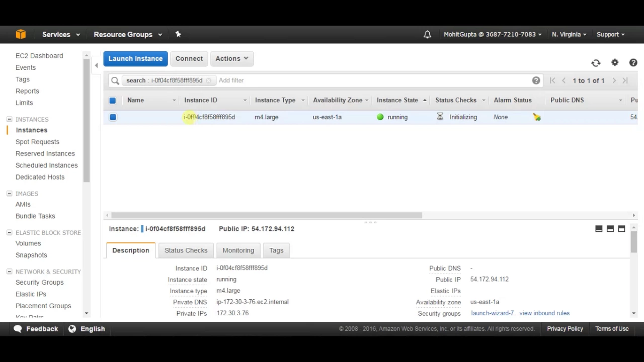Minimize the details pane layout
644x362 pixels.
click(x=599, y=229)
